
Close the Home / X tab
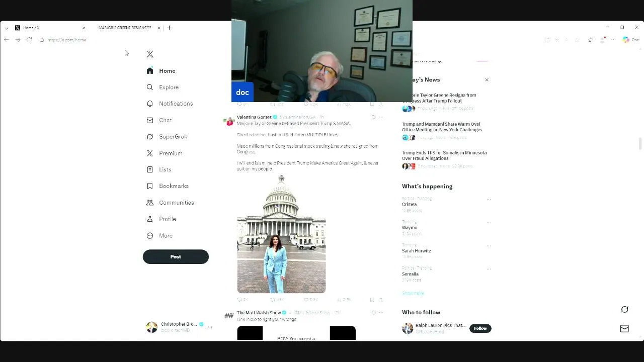point(84,28)
